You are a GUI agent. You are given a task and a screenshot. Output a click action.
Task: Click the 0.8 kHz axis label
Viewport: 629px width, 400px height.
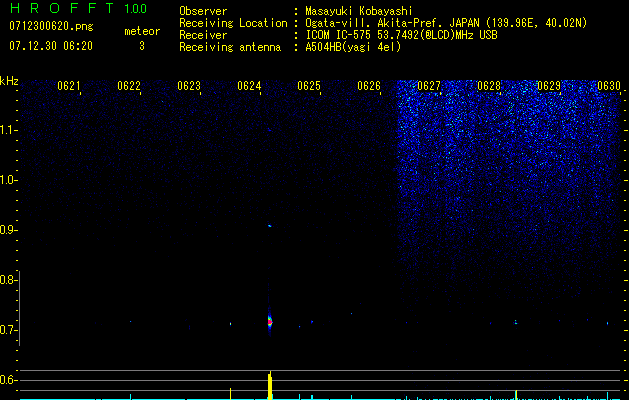click(7, 280)
